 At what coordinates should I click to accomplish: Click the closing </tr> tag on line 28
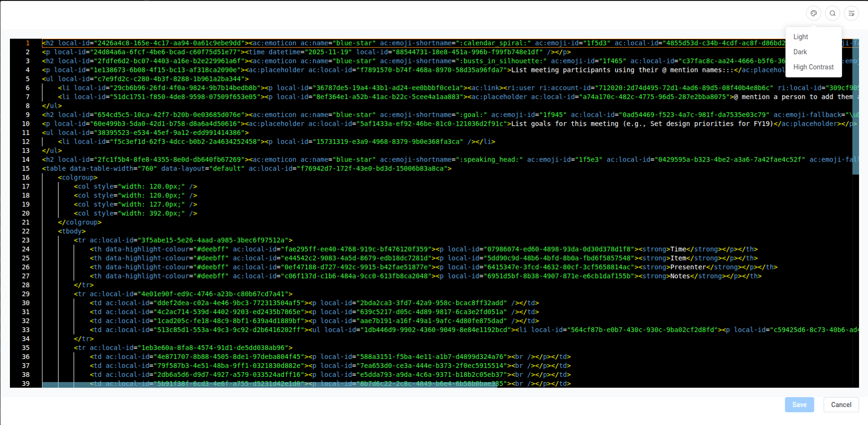point(84,285)
